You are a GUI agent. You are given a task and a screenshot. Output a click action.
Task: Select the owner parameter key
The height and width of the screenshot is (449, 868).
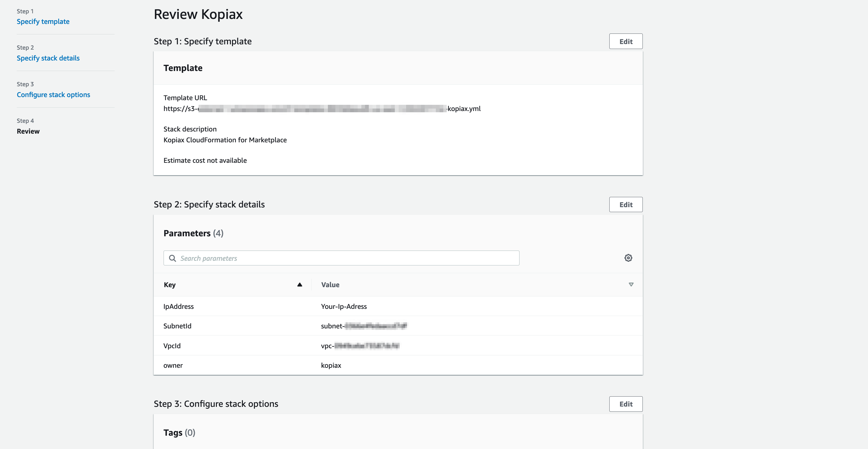tap(173, 365)
